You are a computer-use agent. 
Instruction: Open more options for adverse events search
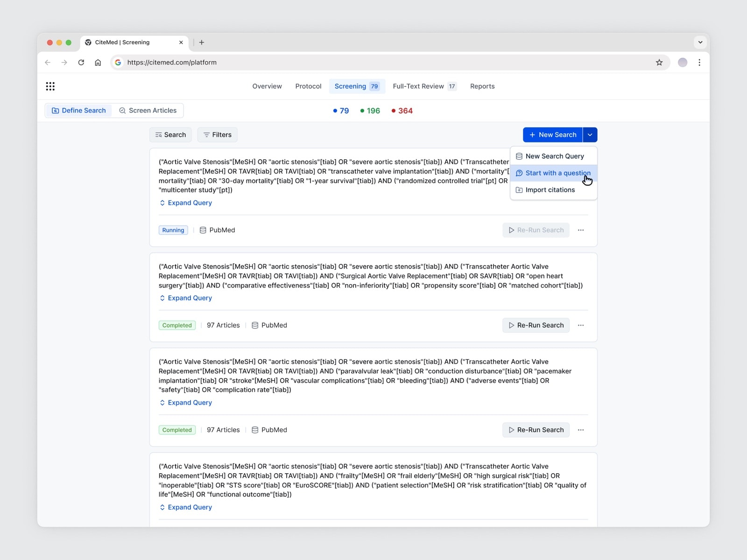[581, 430]
